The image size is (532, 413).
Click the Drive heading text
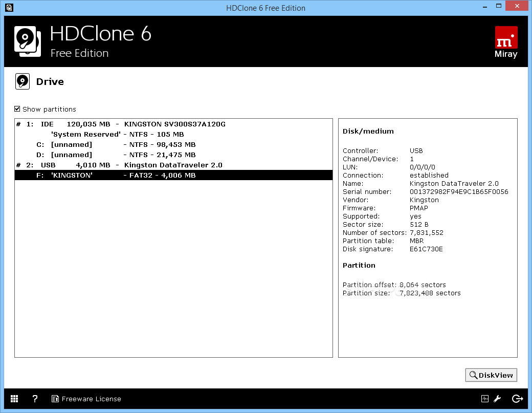pyautogui.click(x=50, y=82)
